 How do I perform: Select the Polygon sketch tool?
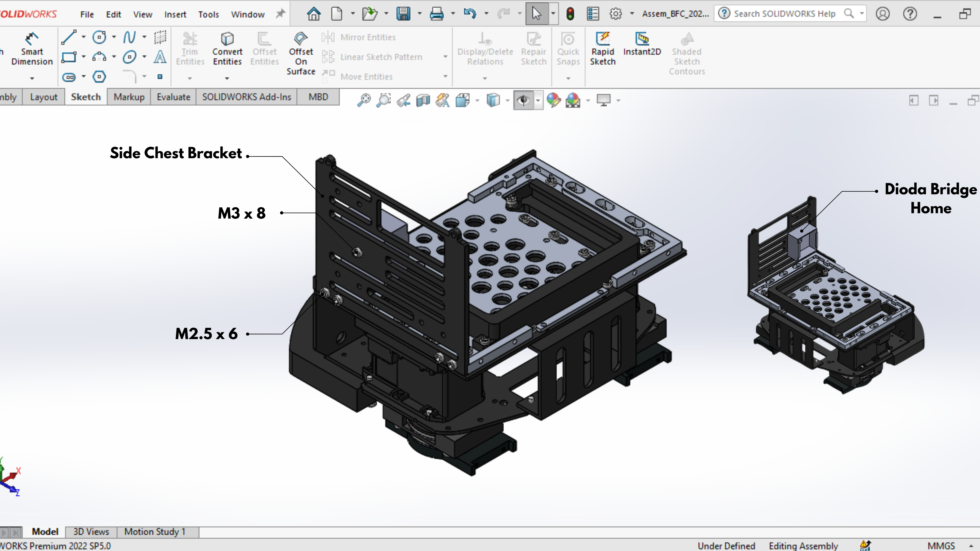point(99,77)
